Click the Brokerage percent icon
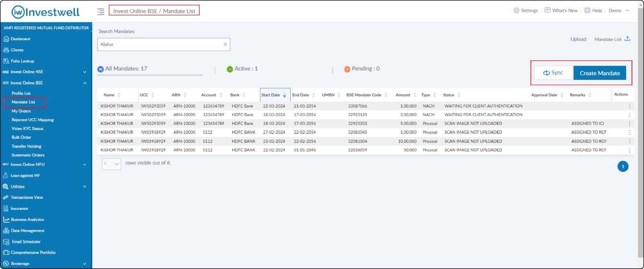 click(x=6, y=264)
